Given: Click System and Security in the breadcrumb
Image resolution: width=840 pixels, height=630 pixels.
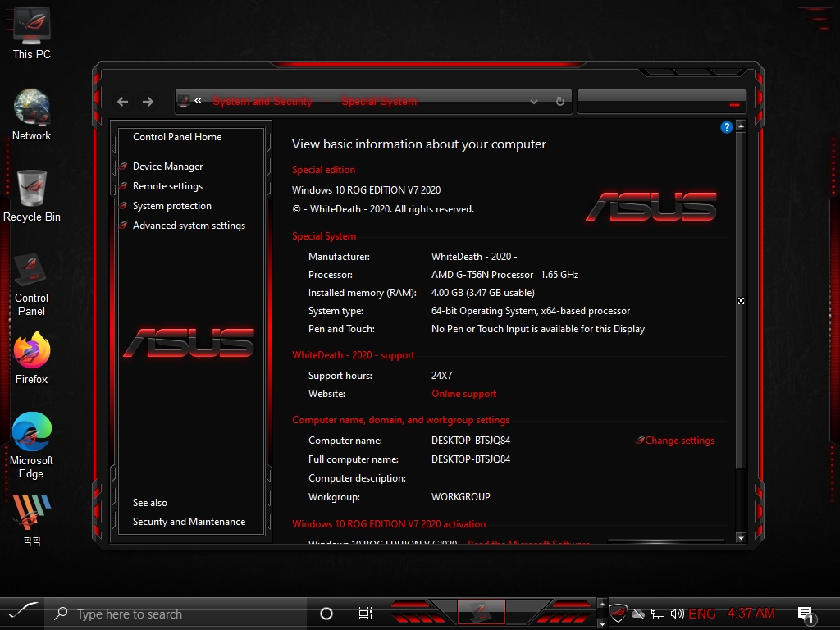Looking at the screenshot, I should [262, 101].
